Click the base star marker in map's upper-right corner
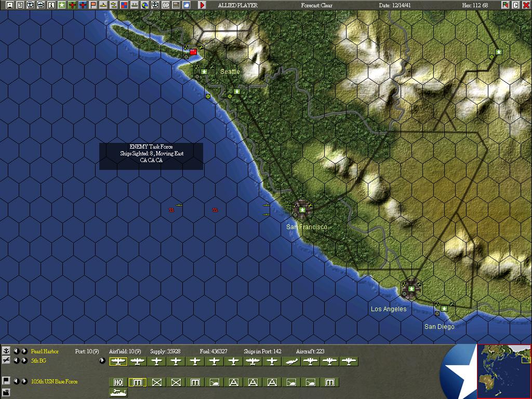Viewport: 532px width, 399px height. [x=498, y=52]
